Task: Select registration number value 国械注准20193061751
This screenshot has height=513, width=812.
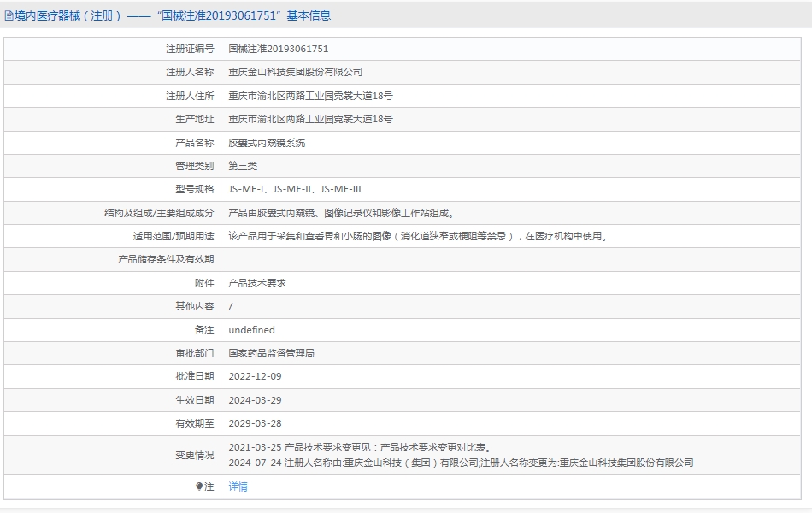Action: tap(278, 49)
